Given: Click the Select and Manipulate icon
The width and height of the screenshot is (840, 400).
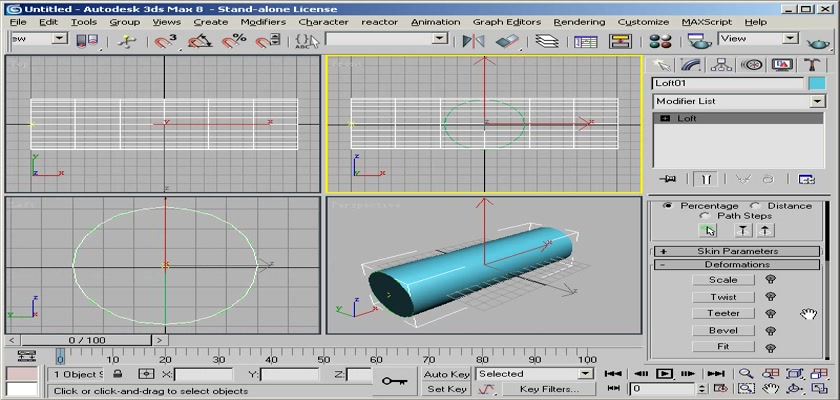Looking at the screenshot, I should coord(127,41).
